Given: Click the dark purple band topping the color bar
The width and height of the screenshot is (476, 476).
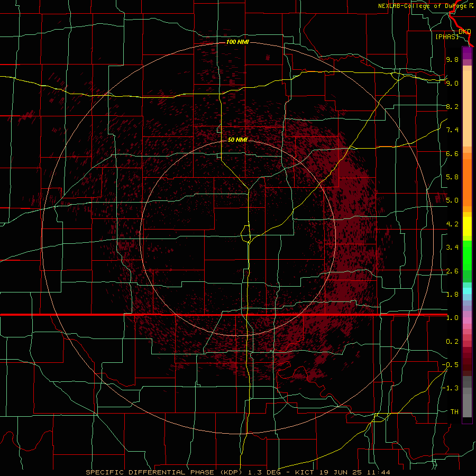Looking at the screenshot, I should point(467,53).
